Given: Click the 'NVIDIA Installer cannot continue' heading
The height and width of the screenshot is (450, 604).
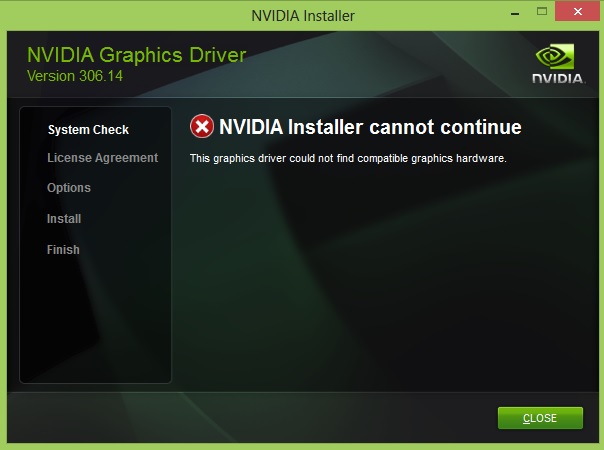Looking at the screenshot, I should click(x=370, y=127).
